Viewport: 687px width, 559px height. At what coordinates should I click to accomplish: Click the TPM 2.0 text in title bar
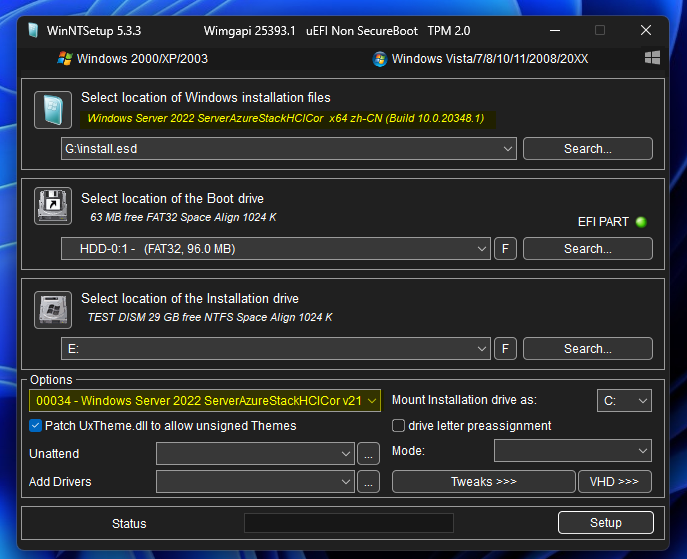449,31
